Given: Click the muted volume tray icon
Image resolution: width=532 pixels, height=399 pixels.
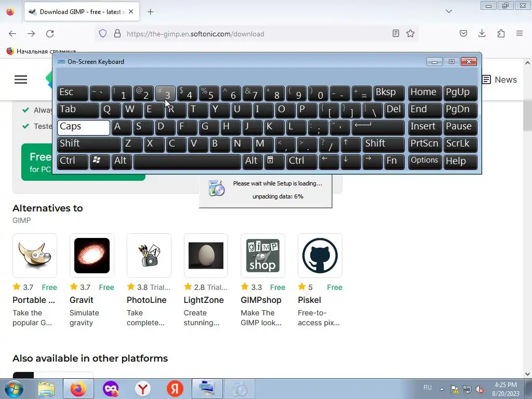Looking at the screenshot, I should tap(480, 390).
